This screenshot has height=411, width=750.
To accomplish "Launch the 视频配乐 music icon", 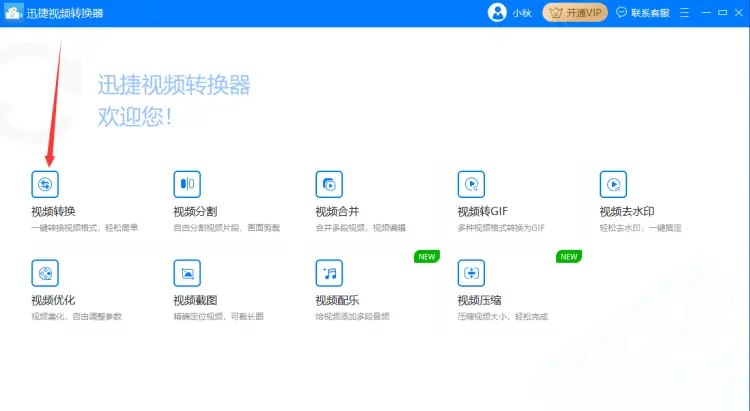I will [329, 273].
